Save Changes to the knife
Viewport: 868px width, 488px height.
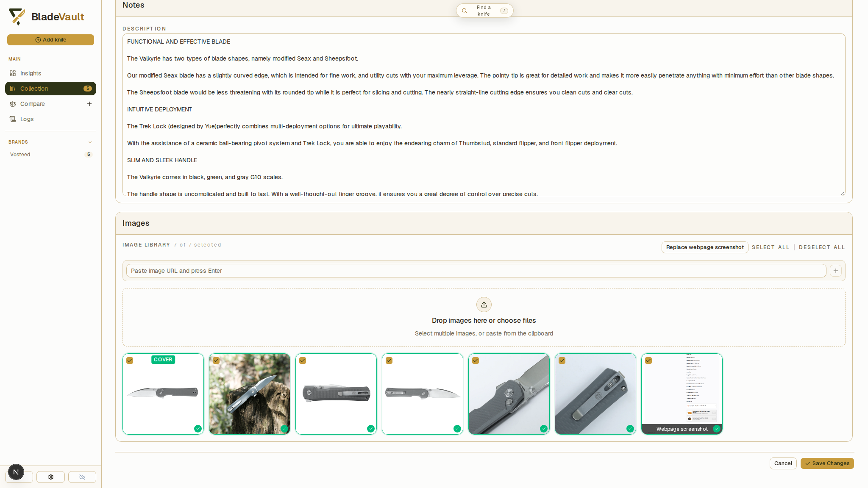827,463
